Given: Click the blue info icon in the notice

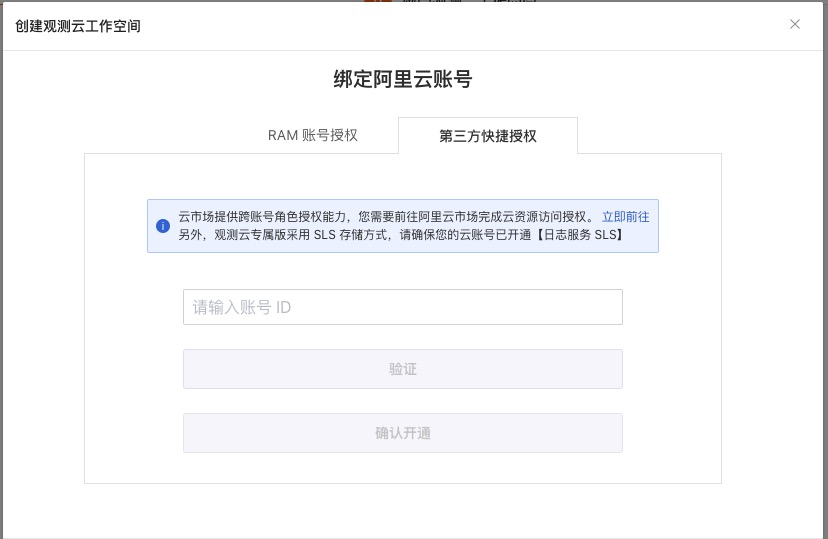Looking at the screenshot, I should click(163, 226).
